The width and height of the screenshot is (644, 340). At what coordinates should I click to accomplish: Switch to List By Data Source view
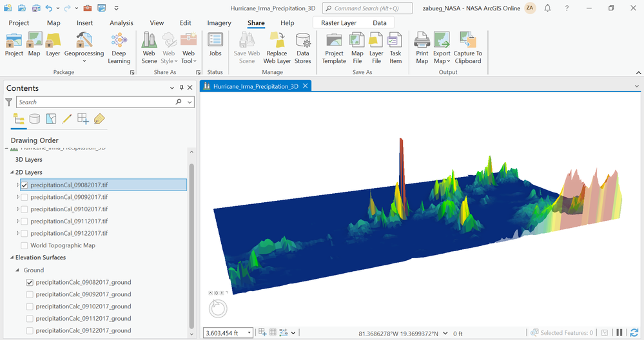tap(35, 118)
